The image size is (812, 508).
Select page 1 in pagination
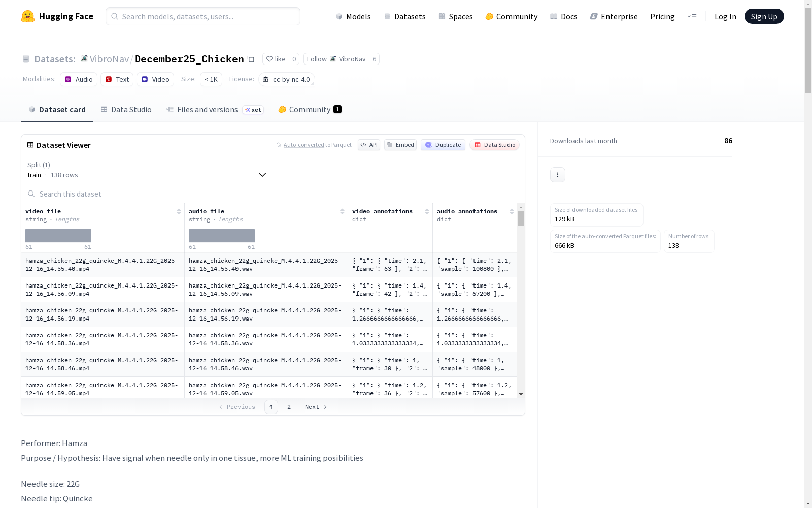[x=271, y=407]
